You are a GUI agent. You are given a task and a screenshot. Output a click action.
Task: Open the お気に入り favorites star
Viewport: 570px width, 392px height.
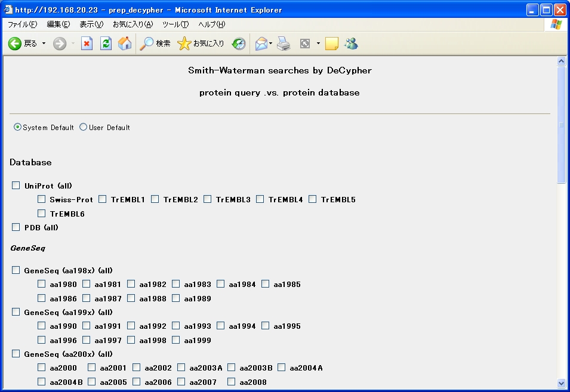coord(201,44)
